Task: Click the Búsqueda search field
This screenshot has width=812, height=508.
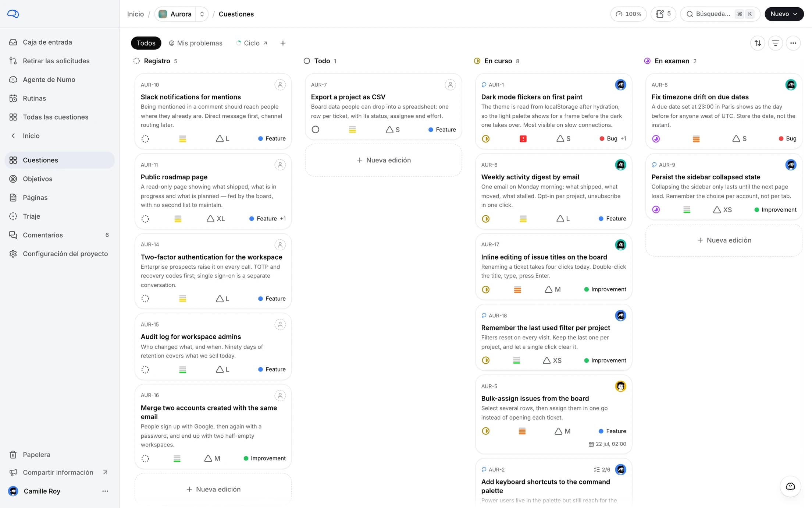Action: click(x=720, y=14)
